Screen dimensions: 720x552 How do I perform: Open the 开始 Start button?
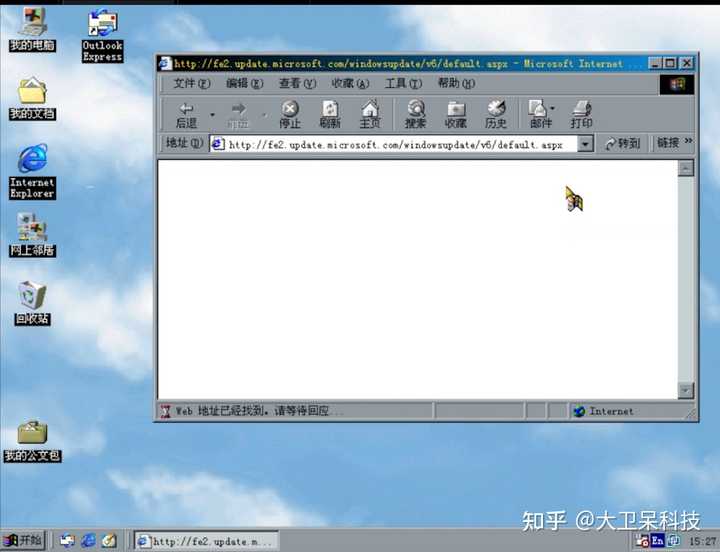point(23,541)
